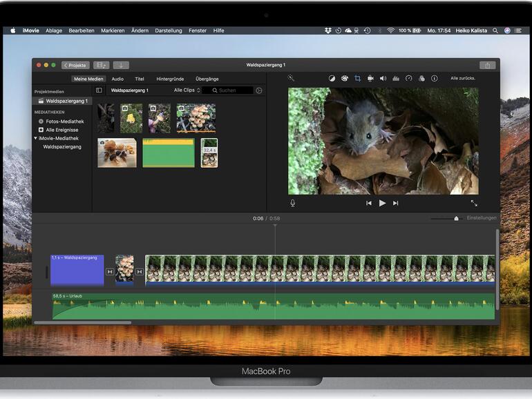
Task: Select the mushroom cluster photo in browser
Action: (x=196, y=118)
